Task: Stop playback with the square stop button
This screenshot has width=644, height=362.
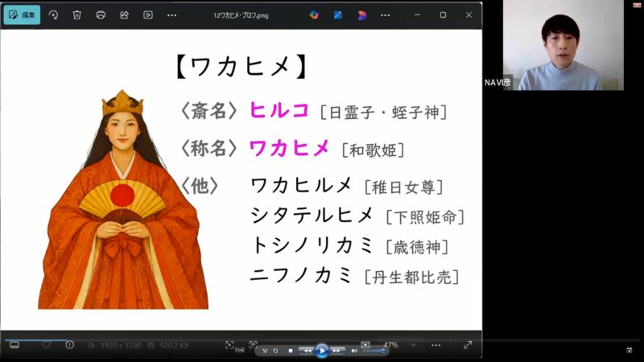Action: pyautogui.click(x=291, y=351)
